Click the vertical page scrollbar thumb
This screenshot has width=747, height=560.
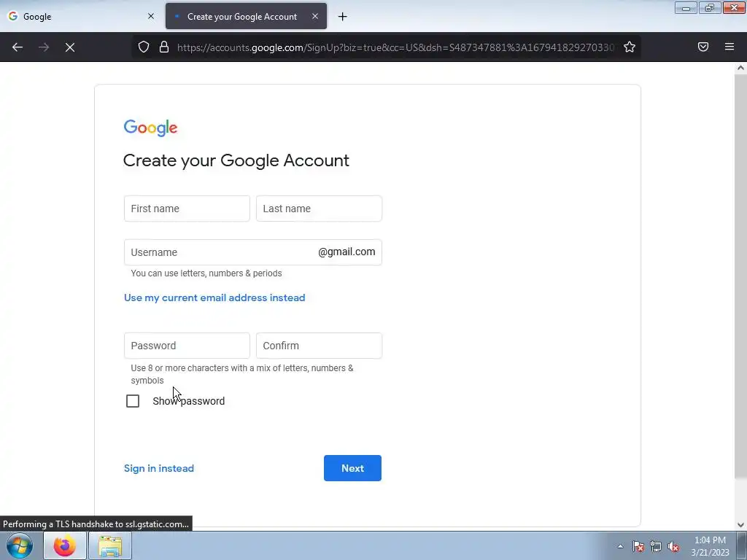pos(740,276)
